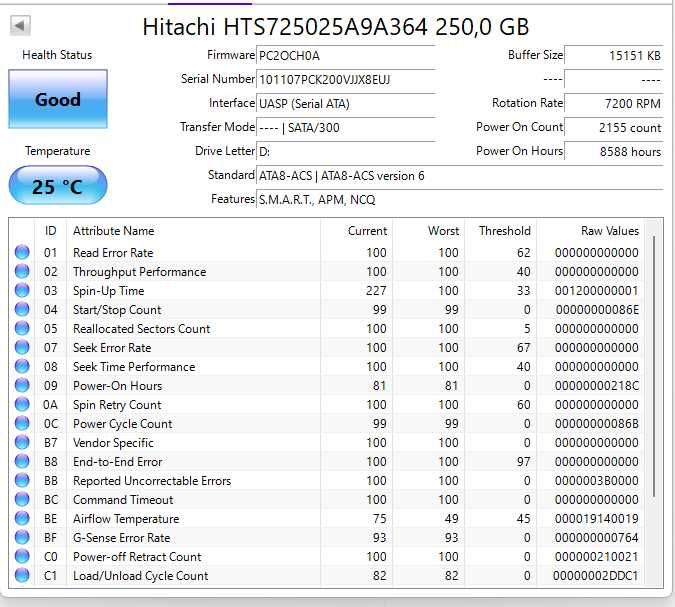The width and height of the screenshot is (675, 607).
Task: Click the Interface field UASP (Serial ATA)
Action: [x=346, y=104]
